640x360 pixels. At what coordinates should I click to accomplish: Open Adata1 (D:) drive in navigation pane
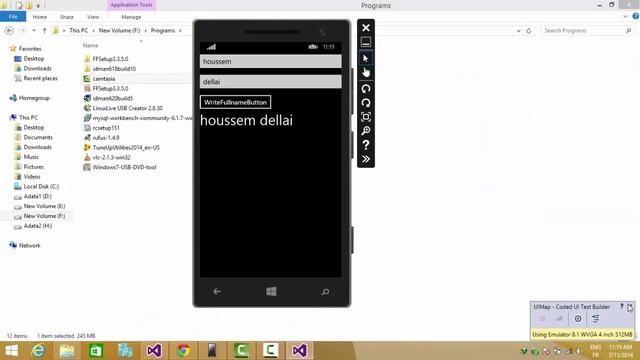38,196
